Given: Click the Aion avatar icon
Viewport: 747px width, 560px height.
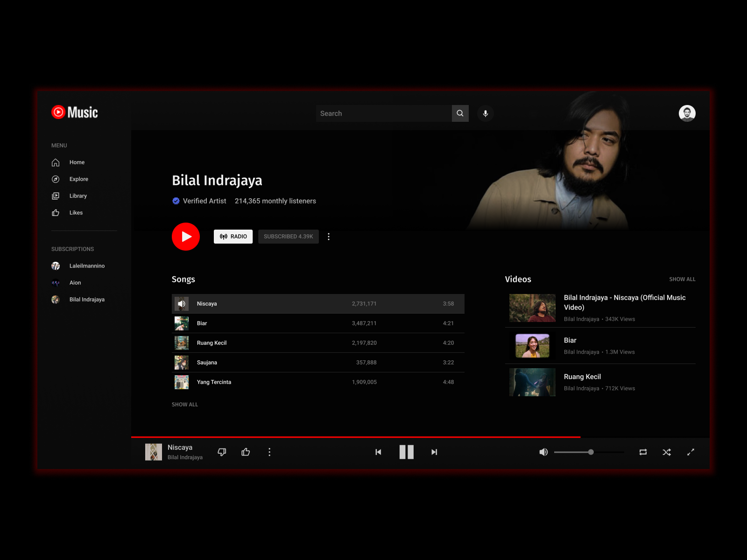Looking at the screenshot, I should click(56, 283).
